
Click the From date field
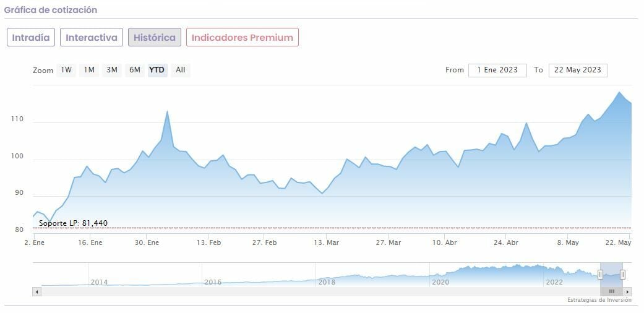point(497,70)
